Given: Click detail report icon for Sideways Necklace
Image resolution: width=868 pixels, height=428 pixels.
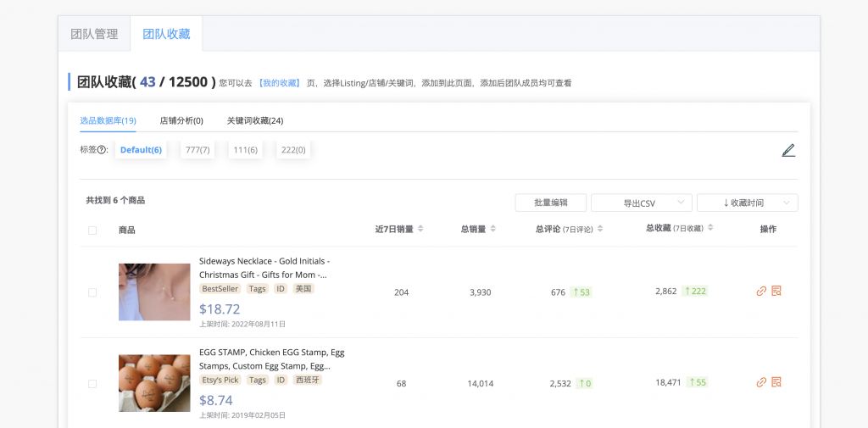Looking at the screenshot, I should point(776,292).
